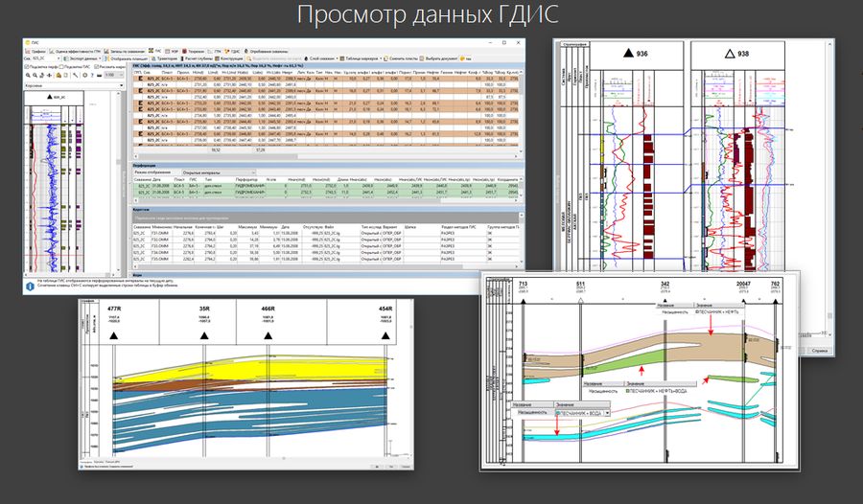This screenshot has height=504, width=863.
Task: Click the Перфоратор column header
Action: (249, 179)
